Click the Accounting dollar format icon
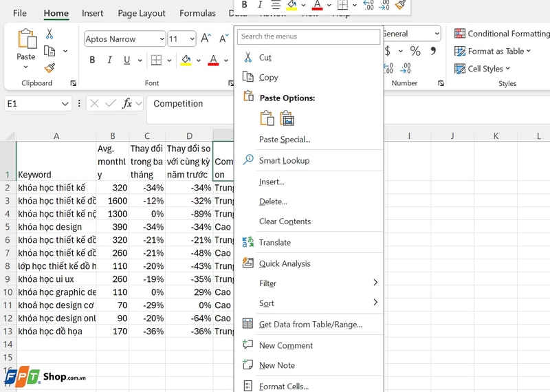The width and height of the screenshot is (550, 392). pos(388,52)
